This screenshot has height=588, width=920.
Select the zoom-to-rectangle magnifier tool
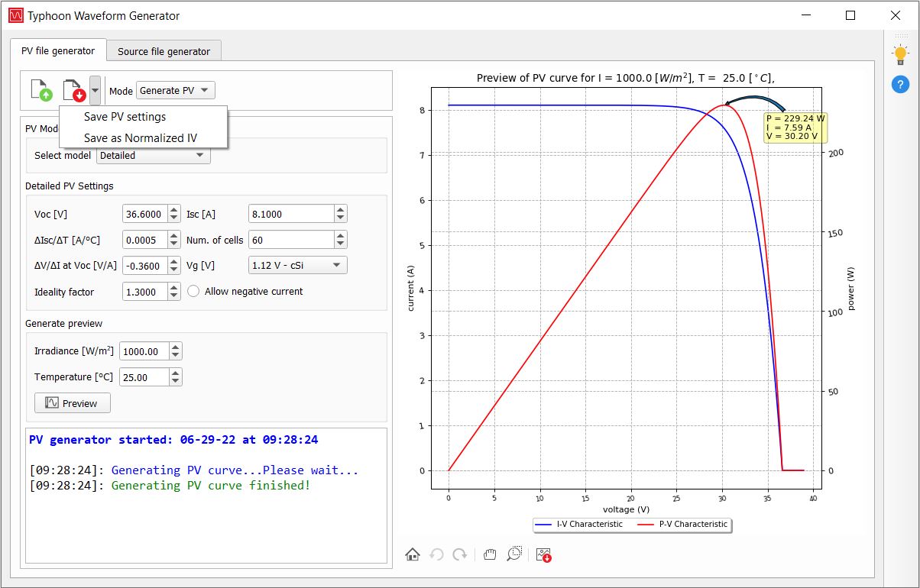click(514, 554)
